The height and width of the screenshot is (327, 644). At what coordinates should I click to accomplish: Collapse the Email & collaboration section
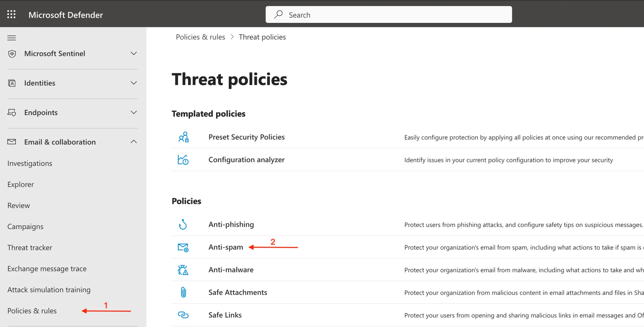point(134,142)
